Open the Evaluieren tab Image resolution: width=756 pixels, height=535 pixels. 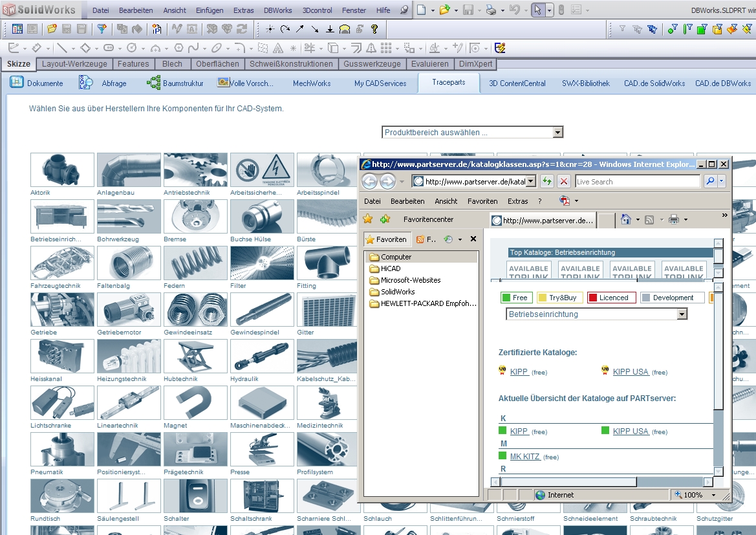pos(429,63)
